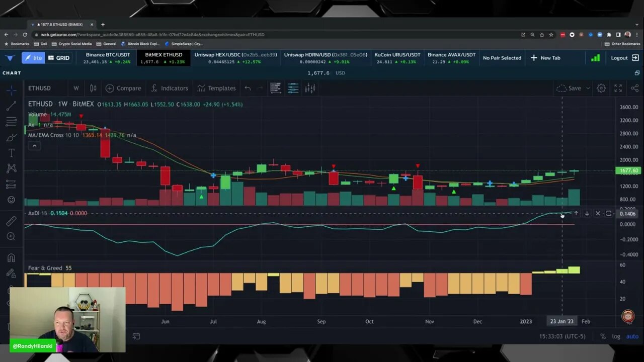
Task: Open the Fibonacci and pitchfork tools
Action: click(11, 122)
